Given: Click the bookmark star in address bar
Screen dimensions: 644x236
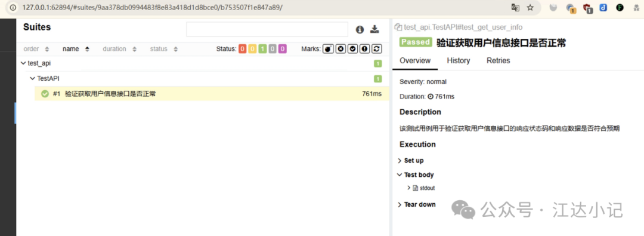Looking at the screenshot, I should (530, 7).
